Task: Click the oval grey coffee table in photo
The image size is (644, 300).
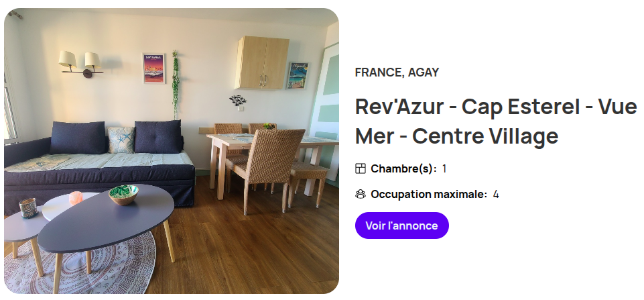Action: pos(107,218)
